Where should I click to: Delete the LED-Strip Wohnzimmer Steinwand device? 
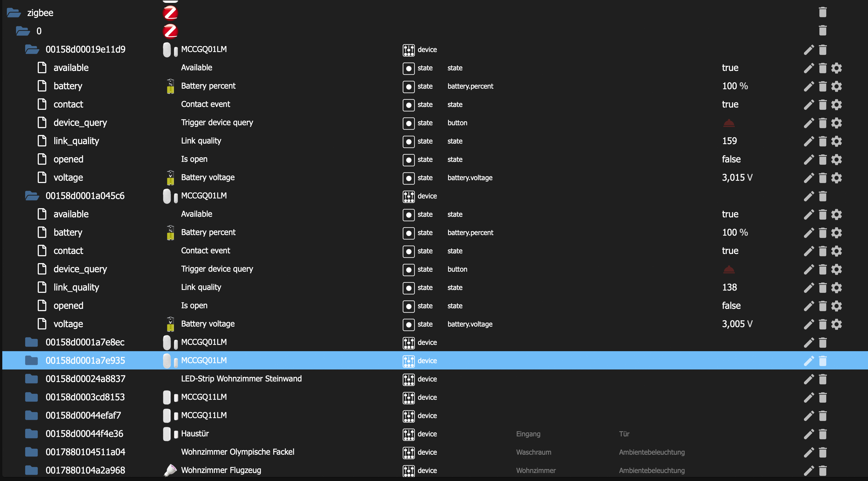click(x=823, y=379)
